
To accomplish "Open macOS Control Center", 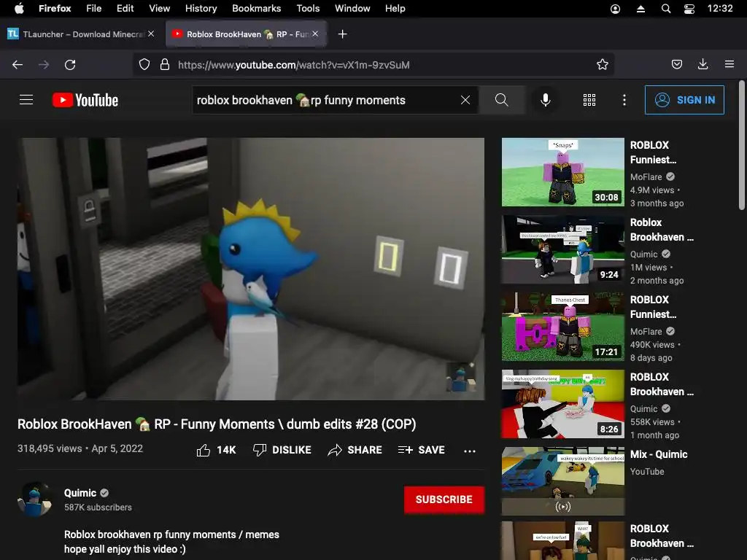I will point(689,9).
